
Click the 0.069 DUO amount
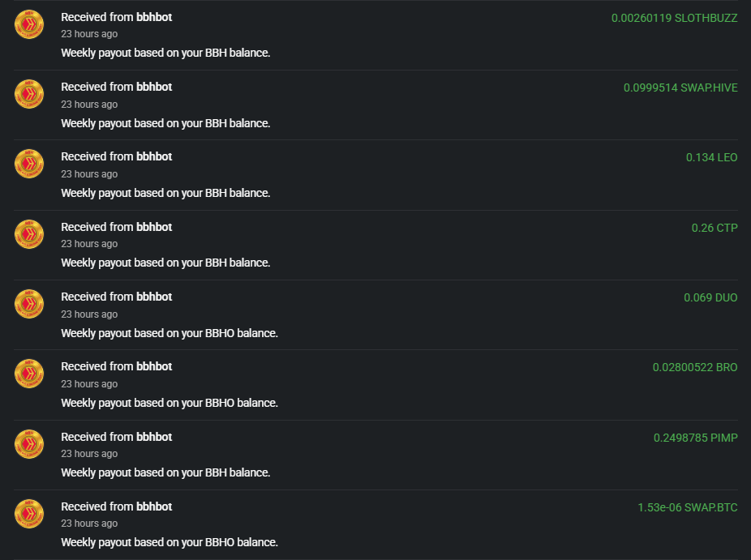coord(710,297)
